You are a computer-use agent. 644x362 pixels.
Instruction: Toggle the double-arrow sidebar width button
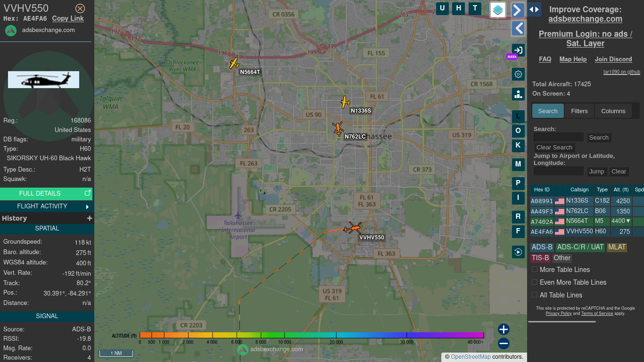pos(534,9)
